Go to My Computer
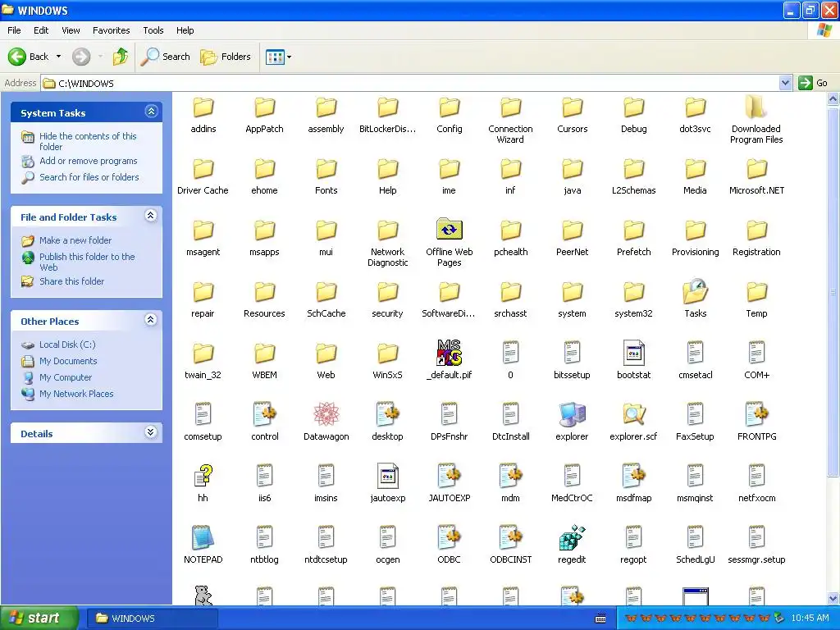This screenshot has height=630, width=840. pos(66,377)
